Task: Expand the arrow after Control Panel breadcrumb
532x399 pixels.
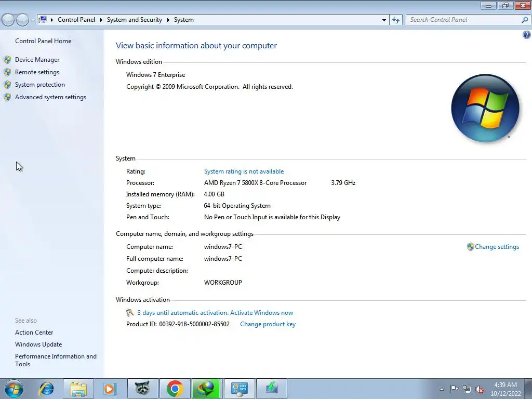Action: point(101,20)
